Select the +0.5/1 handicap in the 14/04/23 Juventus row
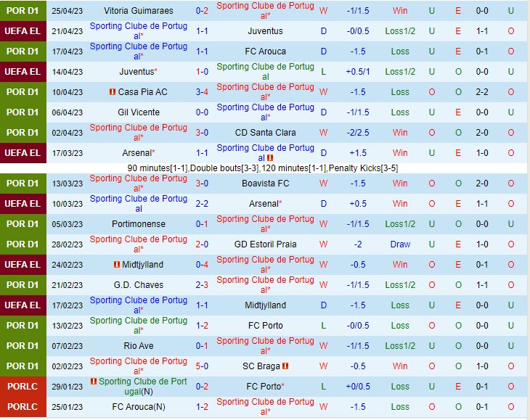The width and height of the screenshot is (530, 420). 358,72
